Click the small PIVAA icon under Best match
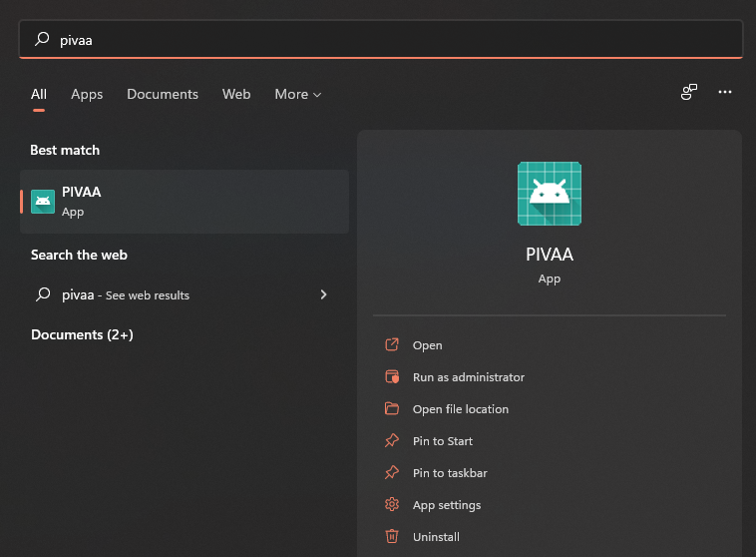This screenshot has width=756, height=557. pyautogui.click(x=43, y=202)
